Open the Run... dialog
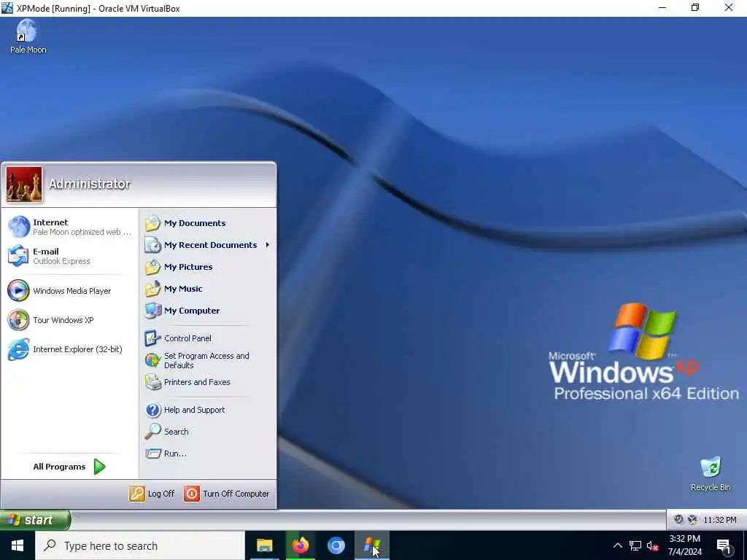747x560 pixels. point(208,454)
